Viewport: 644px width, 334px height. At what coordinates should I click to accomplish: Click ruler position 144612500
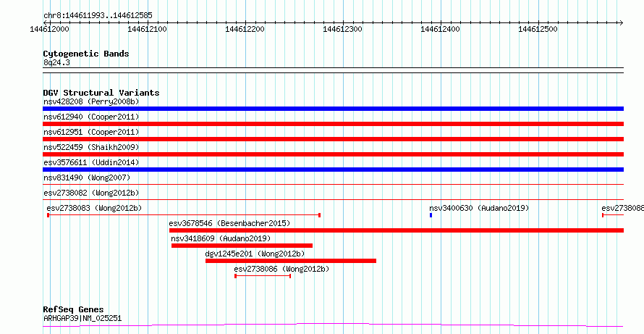538,29
